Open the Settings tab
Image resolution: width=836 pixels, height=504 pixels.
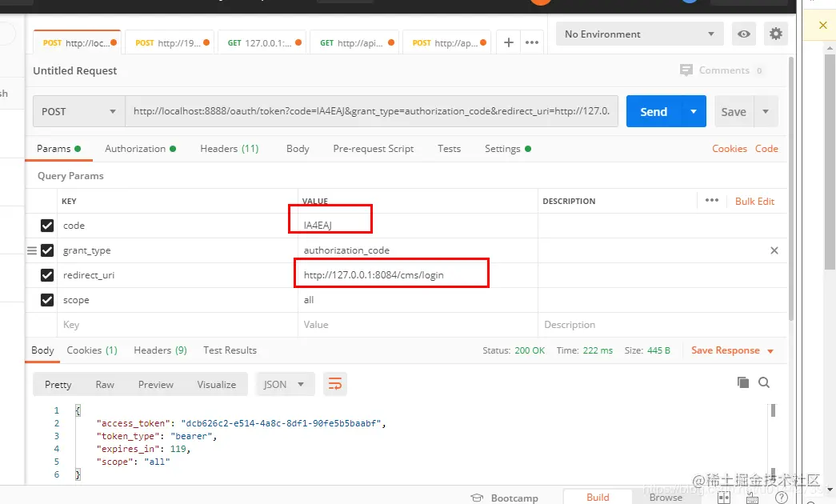[507, 149]
